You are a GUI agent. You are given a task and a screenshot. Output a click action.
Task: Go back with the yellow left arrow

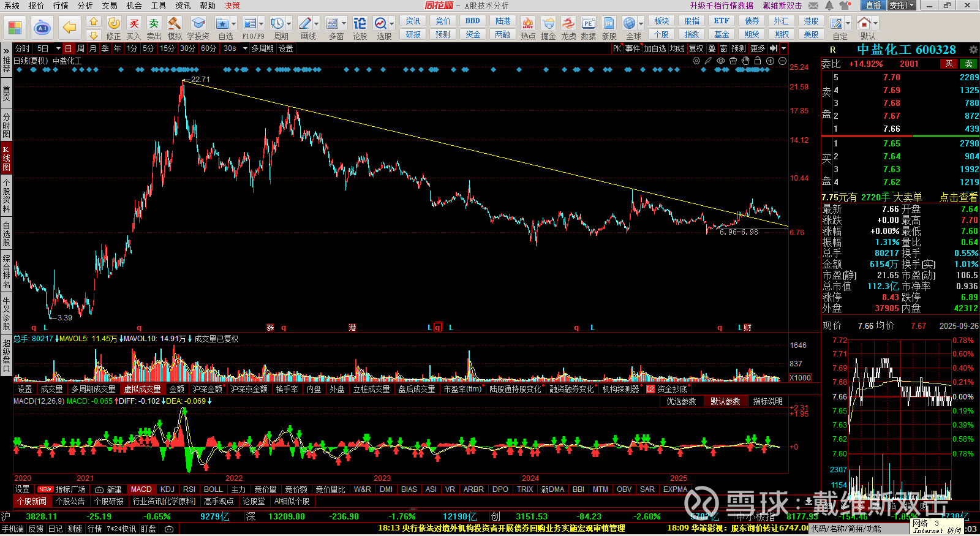(x=70, y=28)
